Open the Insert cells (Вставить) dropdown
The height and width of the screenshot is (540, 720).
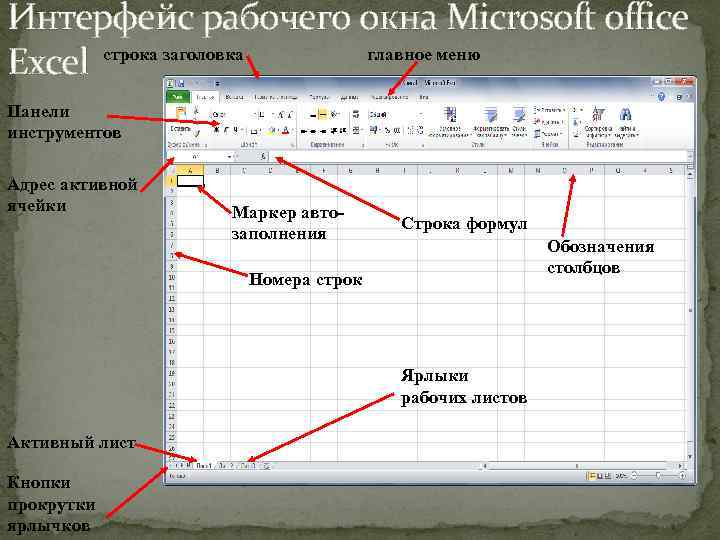tap(549, 110)
